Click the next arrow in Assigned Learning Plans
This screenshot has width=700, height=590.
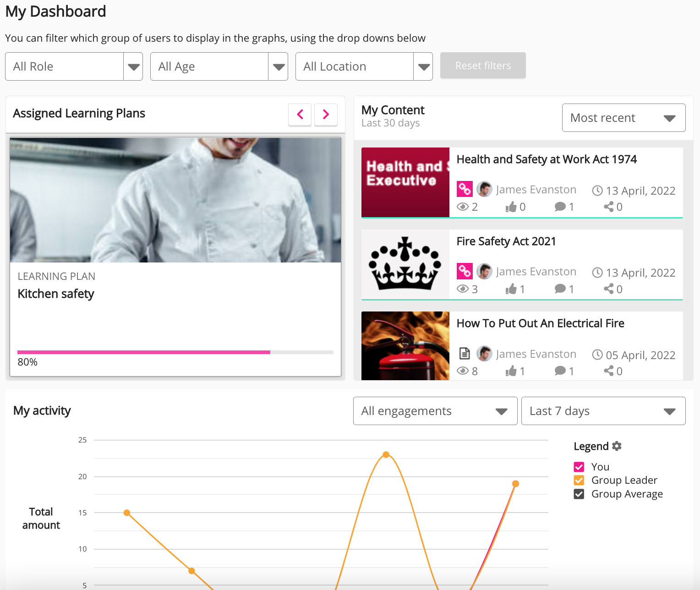click(326, 114)
